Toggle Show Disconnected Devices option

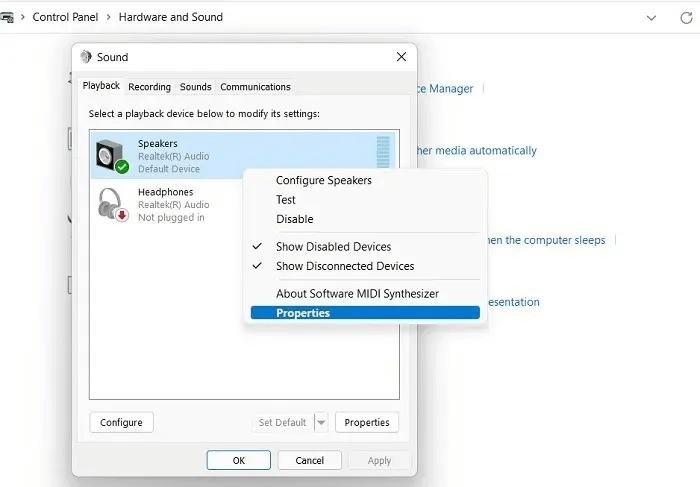pyautogui.click(x=344, y=266)
